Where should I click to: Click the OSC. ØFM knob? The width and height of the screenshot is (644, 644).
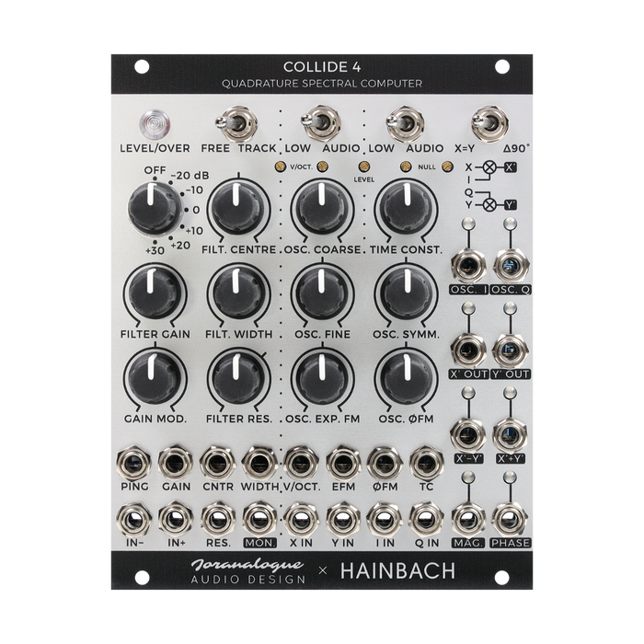(x=407, y=377)
